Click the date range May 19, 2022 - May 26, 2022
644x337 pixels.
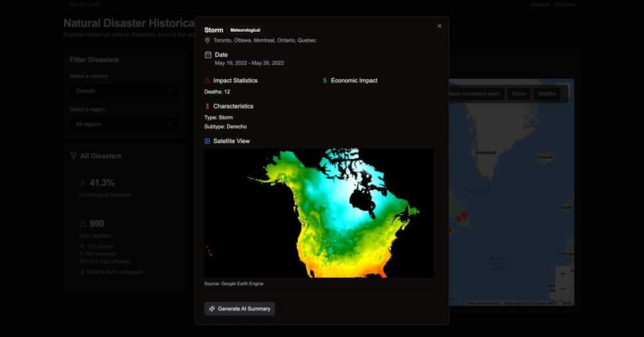click(x=249, y=63)
